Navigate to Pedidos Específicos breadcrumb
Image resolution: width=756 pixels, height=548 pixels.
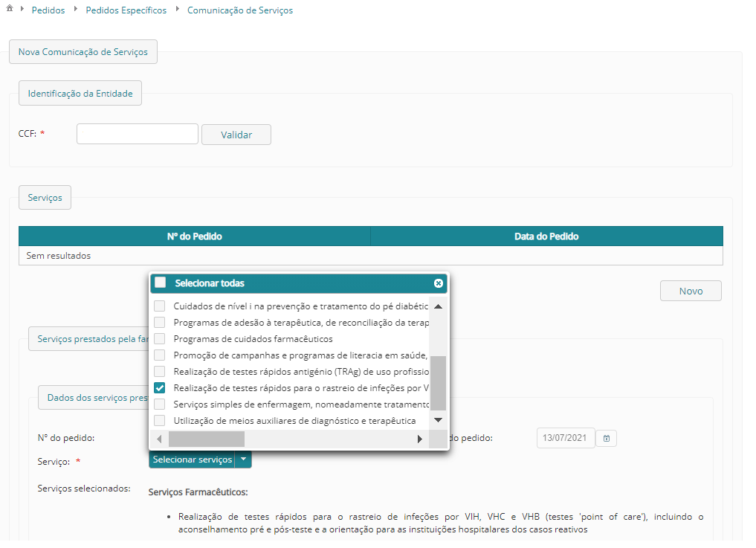click(x=120, y=10)
